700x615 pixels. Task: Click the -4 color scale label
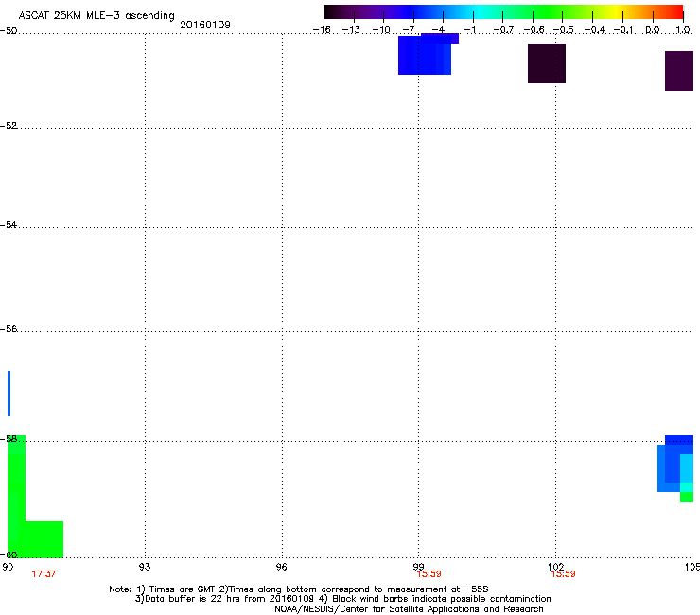[x=438, y=30]
